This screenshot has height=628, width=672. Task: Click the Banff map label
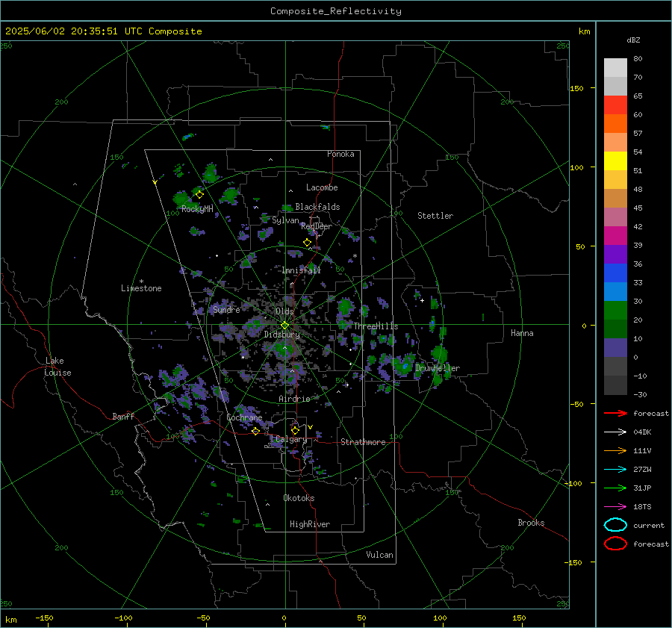[123, 416]
